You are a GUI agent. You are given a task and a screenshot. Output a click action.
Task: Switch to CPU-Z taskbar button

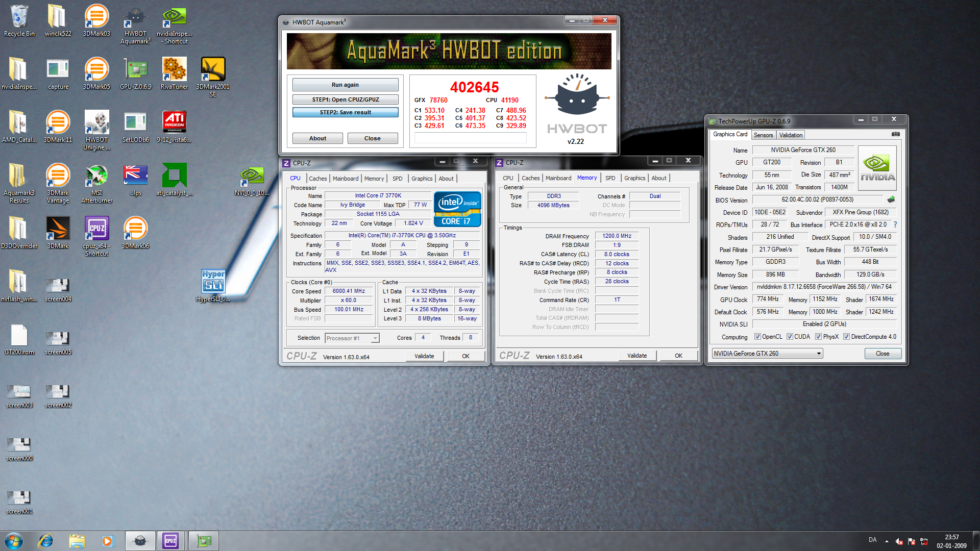[170, 541]
